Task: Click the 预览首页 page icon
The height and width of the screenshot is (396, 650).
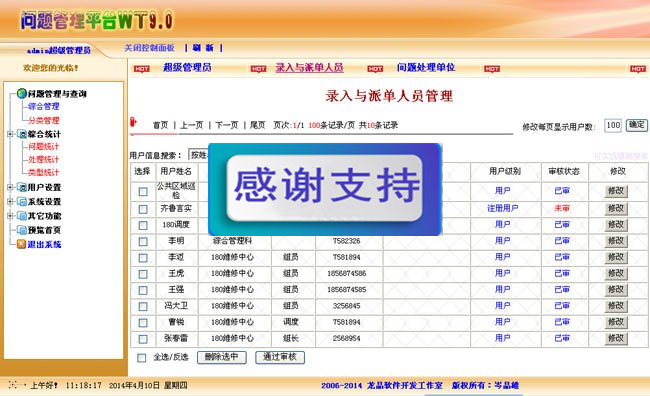Action: pos(22,230)
